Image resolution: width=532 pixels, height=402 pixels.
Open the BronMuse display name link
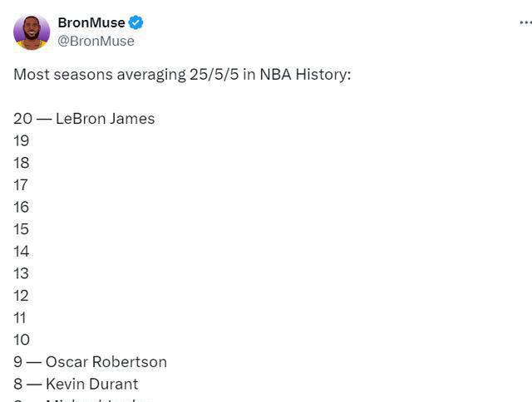[91, 22]
